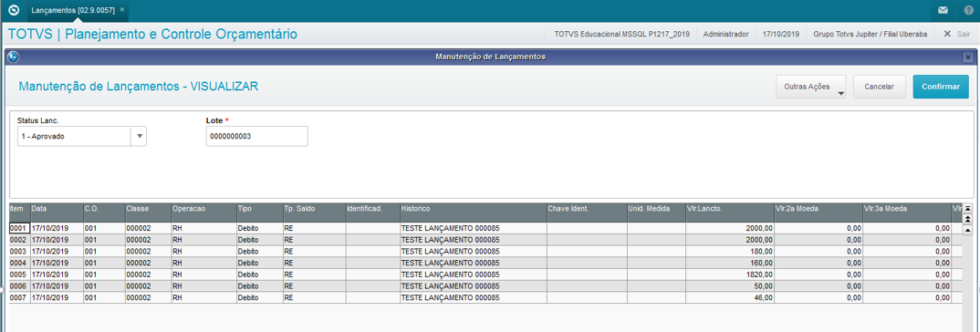The height and width of the screenshot is (332, 980).
Task: Click the Data column header
Action: coord(57,212)
